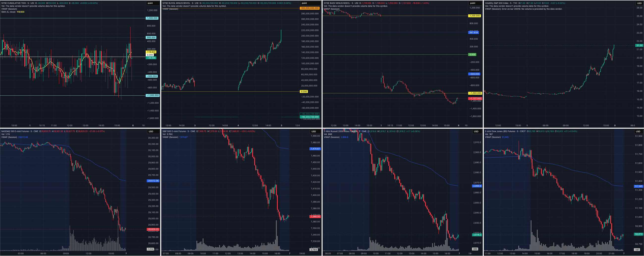Click the NYSE $UVOL MINUS $DVOL symbol title
This screenshot has width=644, height=256.
pyautogui.click(x=176, y=3)
